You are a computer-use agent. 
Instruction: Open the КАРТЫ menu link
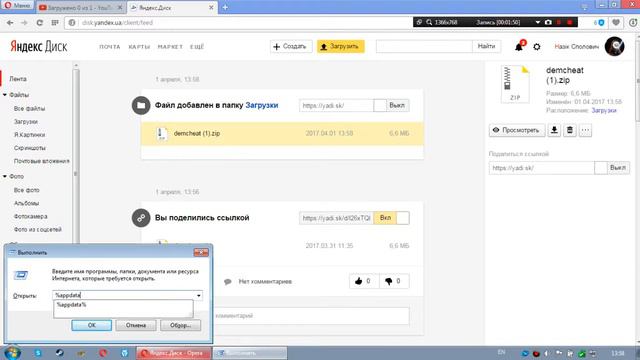(139, 47)
